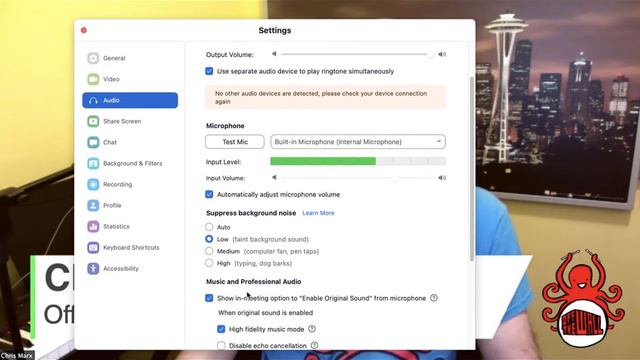640x360 pixels.
Task: Select Medium noise suppression
Action: click(x=209, y=251)
